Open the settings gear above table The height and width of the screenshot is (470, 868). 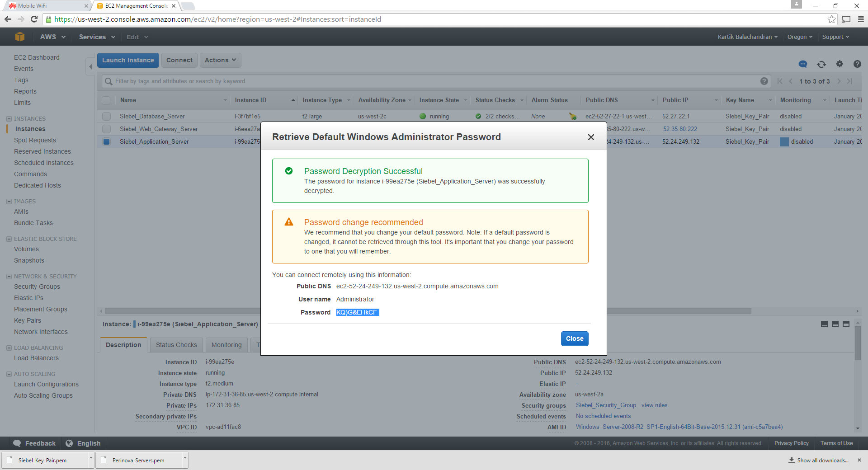840,64
